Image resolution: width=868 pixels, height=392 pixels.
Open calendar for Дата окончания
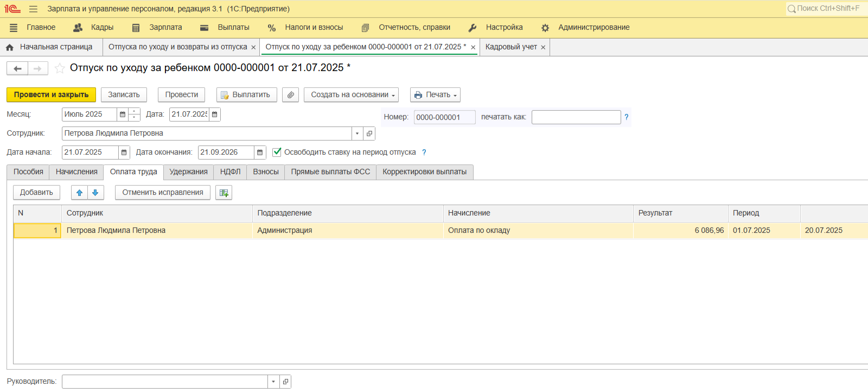[260, 153]
